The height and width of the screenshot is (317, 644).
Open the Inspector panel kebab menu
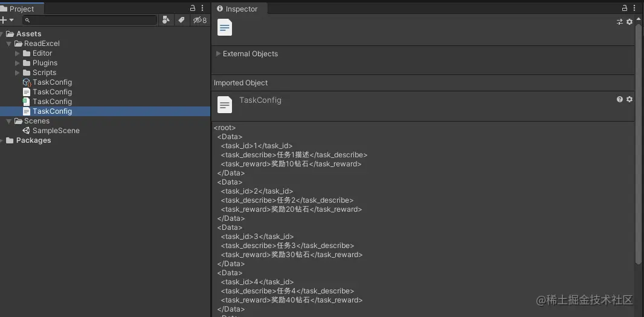coord(634,8)
